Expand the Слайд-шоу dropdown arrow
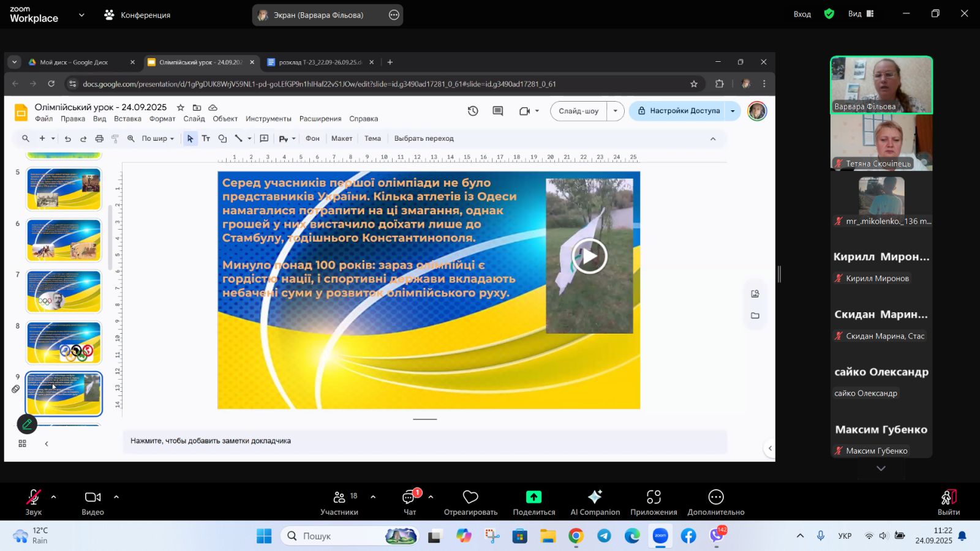980x551 pixels. pos(616,111)
